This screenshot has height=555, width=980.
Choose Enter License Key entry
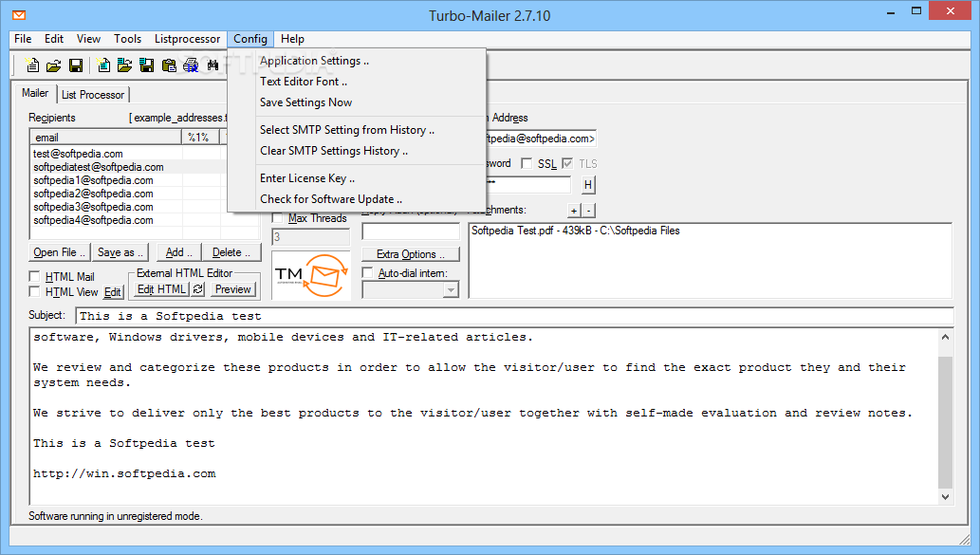pos(357,178)
